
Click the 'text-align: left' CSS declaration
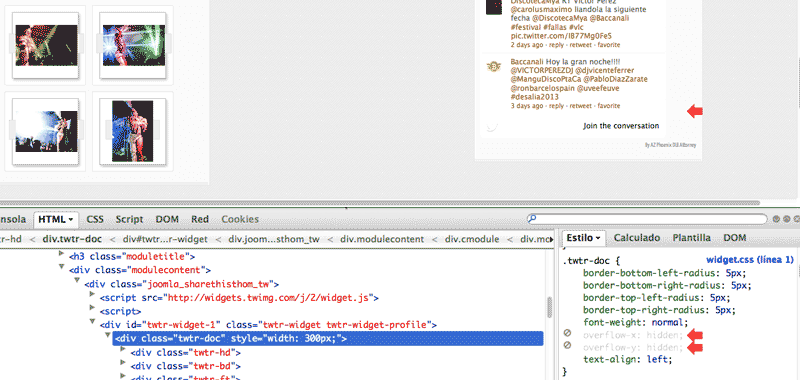click(628, 359)
